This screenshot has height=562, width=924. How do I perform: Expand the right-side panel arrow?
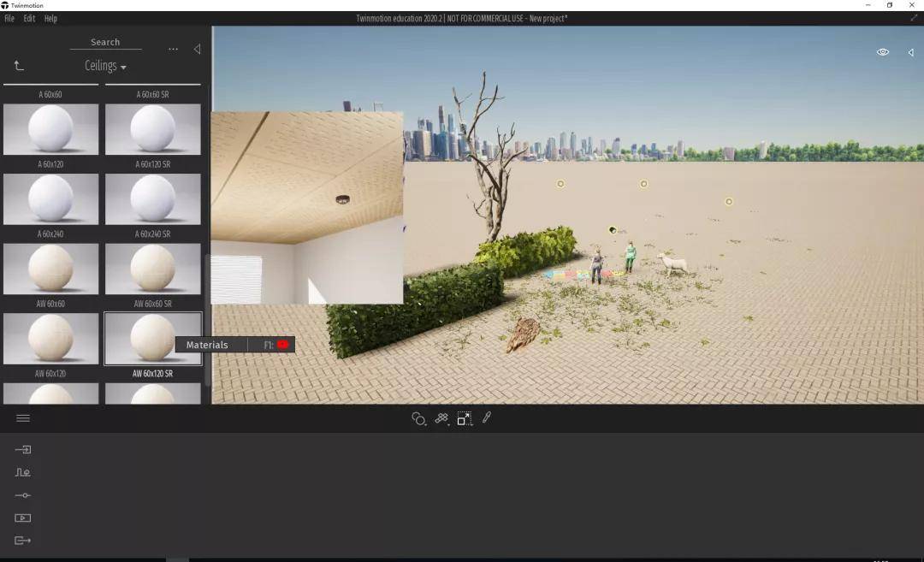(x=910, y=52)
